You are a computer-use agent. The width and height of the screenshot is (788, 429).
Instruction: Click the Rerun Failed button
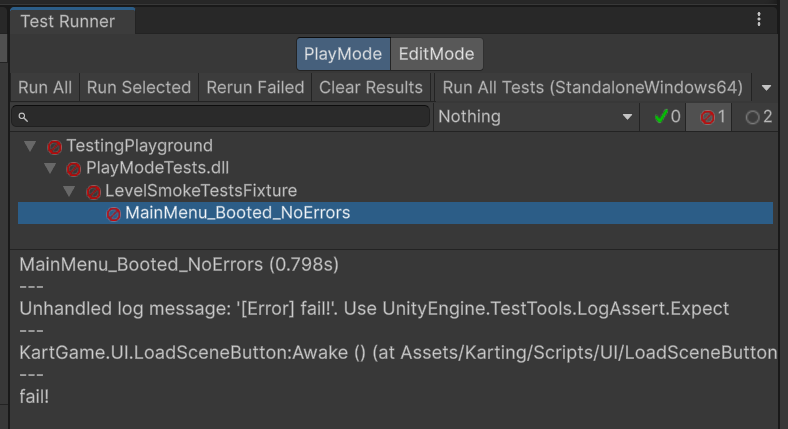pyautogui.click(x=255, y=87)
